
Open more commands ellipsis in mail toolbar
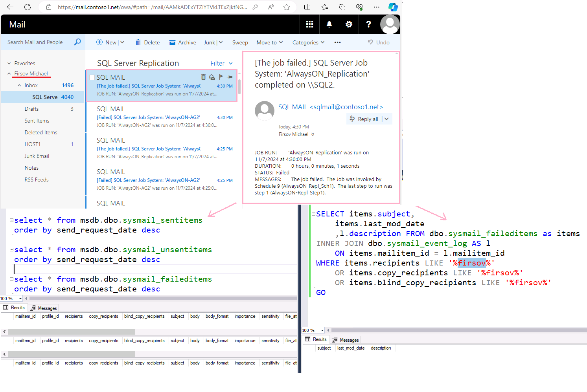(x=338, y=42)
